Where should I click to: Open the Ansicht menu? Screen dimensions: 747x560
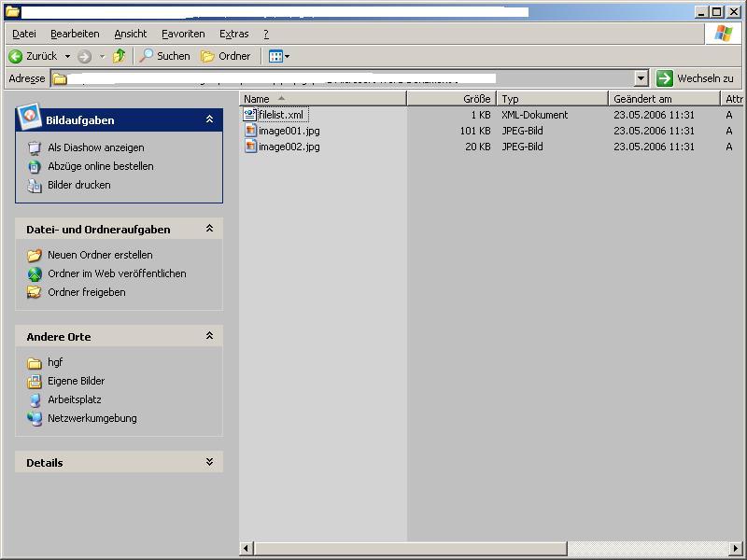tap(131, 34)
